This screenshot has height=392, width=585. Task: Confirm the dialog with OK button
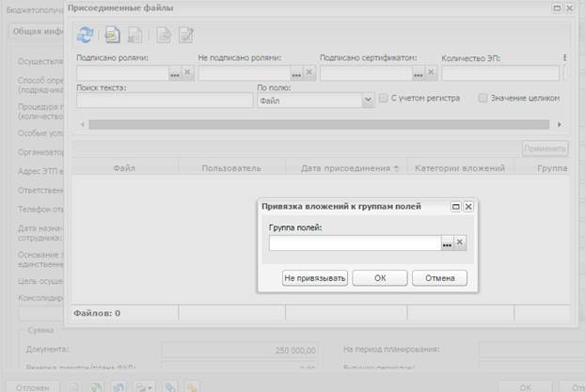coord(379,278)
